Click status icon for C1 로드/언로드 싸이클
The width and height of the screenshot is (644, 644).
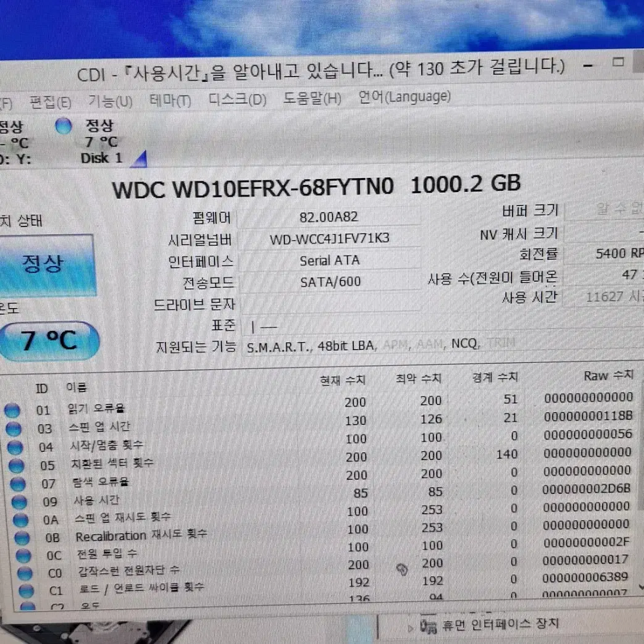point(27,591)
